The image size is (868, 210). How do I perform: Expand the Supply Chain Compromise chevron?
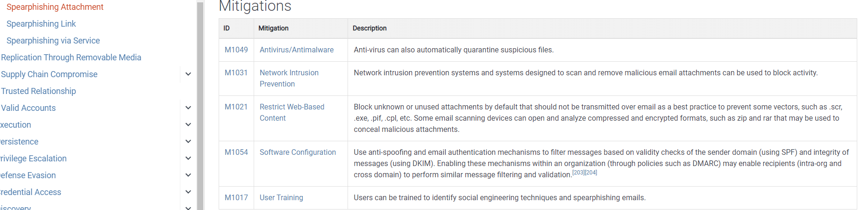coord(188,74)
